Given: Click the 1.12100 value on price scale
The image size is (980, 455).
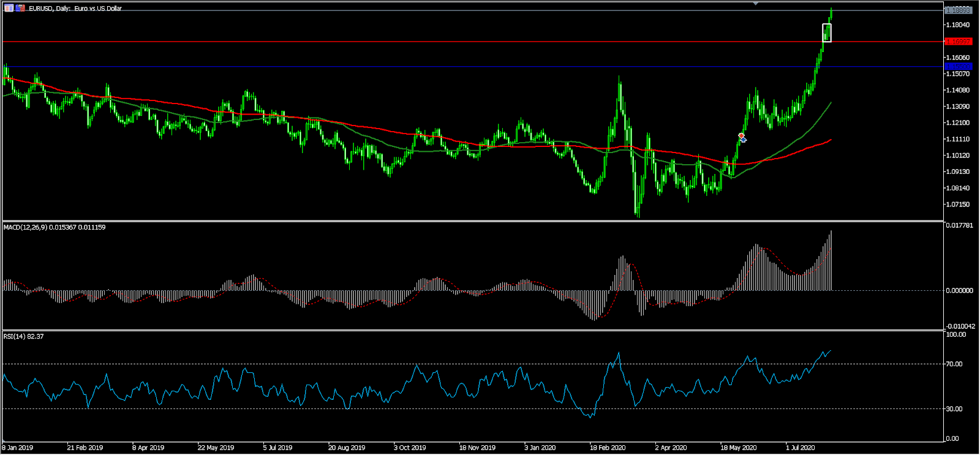Looking at the screenshot, I should (x=957, y=123).
